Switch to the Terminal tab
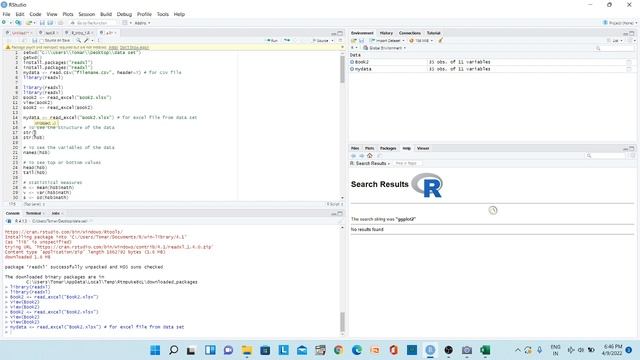Viewport: 640px width, 360px height. pos(33,213)
